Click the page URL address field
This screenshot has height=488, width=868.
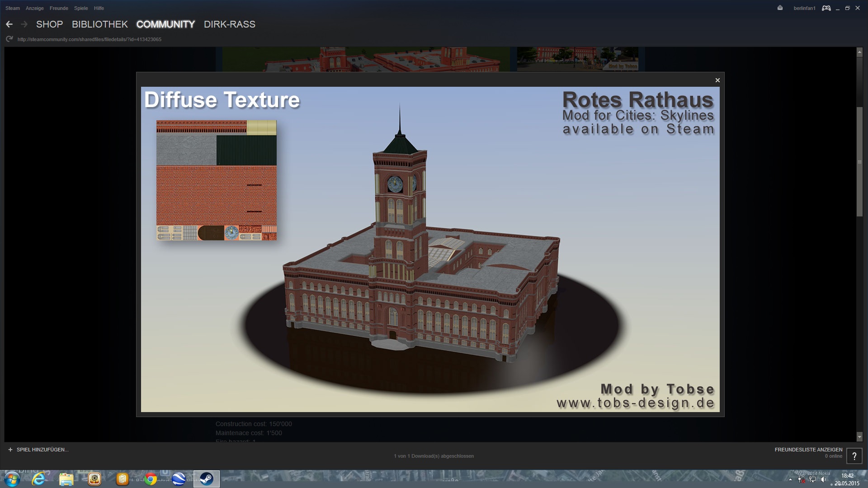90,39
